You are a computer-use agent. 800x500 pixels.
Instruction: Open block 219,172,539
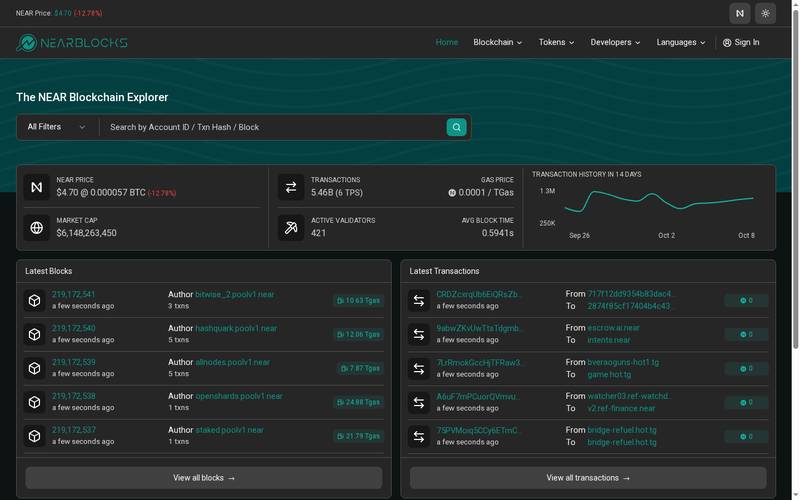pos(73,362)
